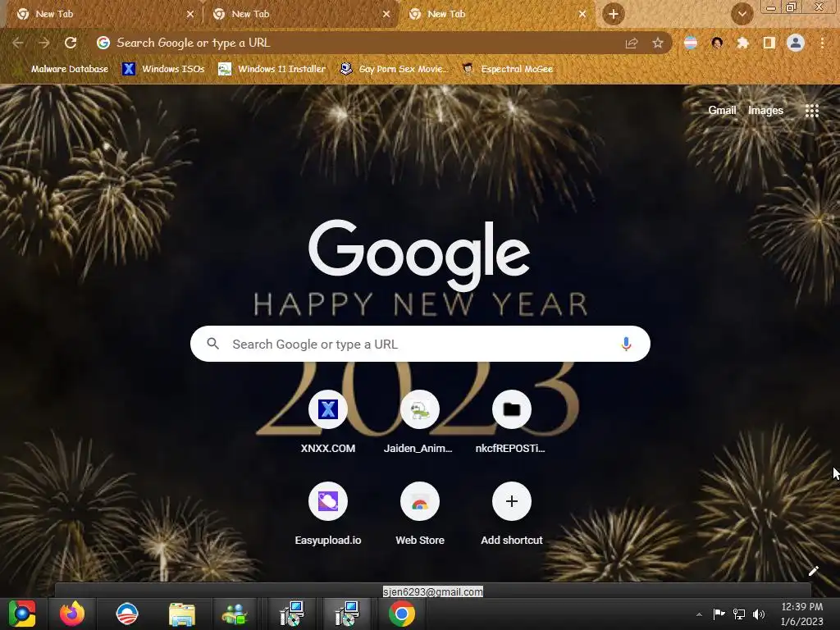Reload the current page
Viewport: 840px width, 630px height.
71,43
